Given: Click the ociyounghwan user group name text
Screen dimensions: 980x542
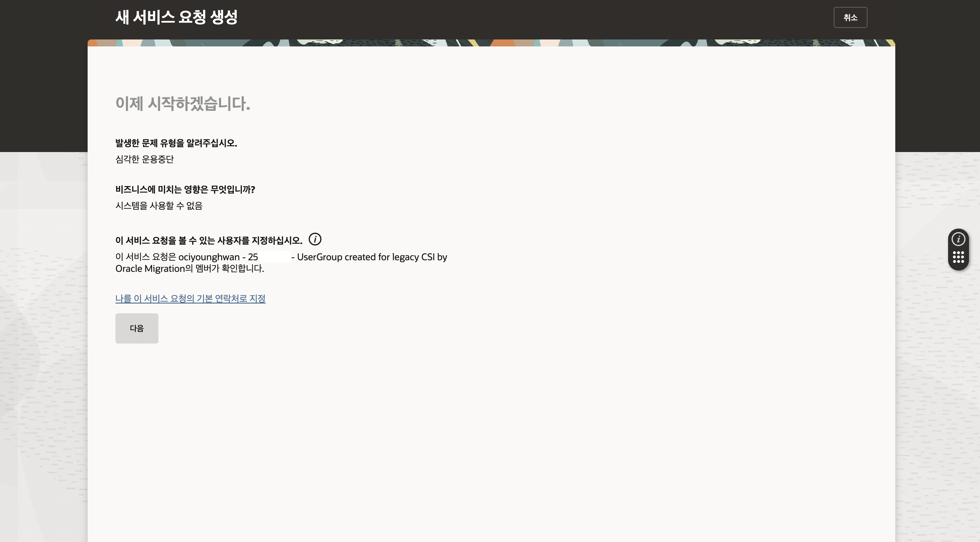Looking at the screenshot, I should click(209, 257).
